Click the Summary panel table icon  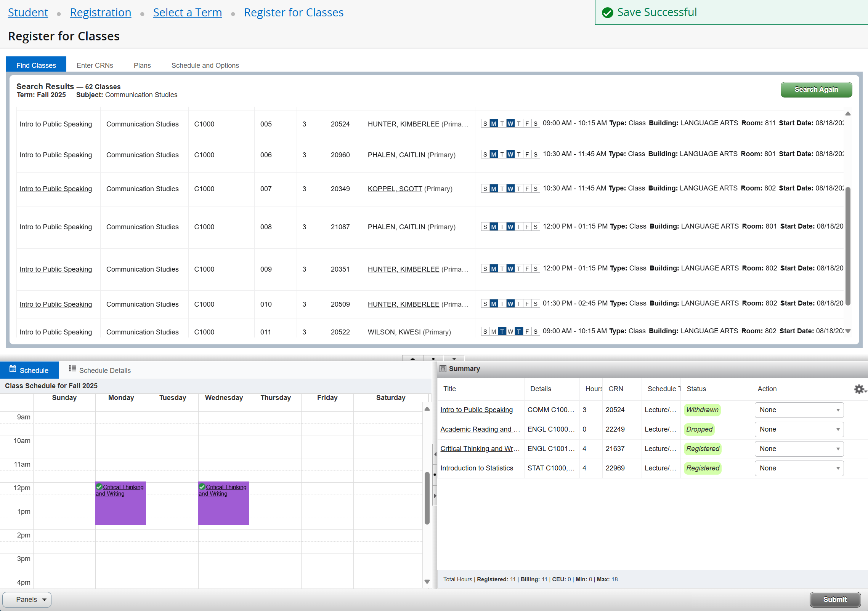pos(443,369)
